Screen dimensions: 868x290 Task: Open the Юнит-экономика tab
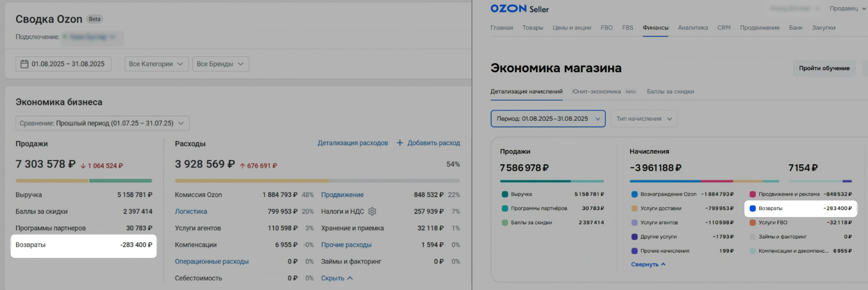point(596,91)
